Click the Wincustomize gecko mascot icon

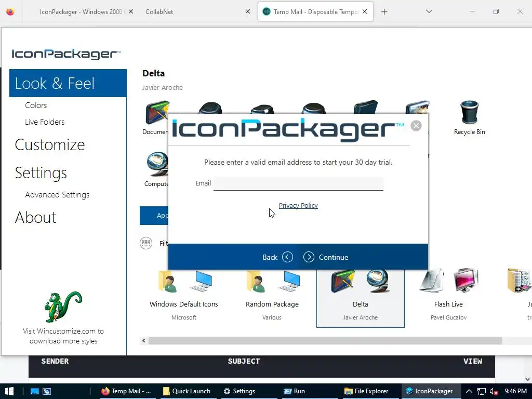(x=63, y=307)
